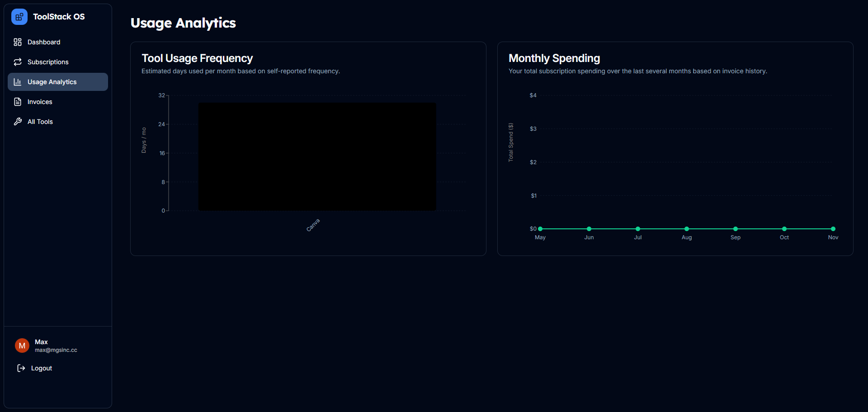The height and width of the screenshot is (412, 868).
Task: Click the Nov spending data point
Action: click(833, 229)
